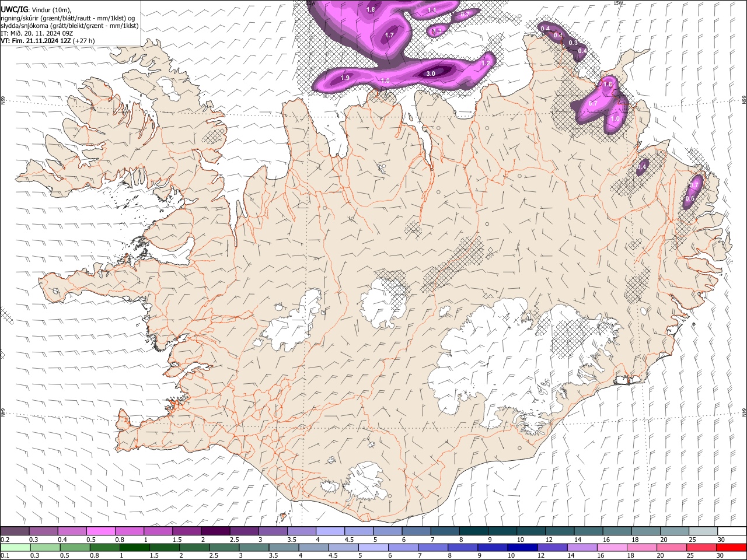Select the 1.1 precipitation value on the map
Image resolution: width=747 pixels, height=560 pixels.
[x=432, y=10]
